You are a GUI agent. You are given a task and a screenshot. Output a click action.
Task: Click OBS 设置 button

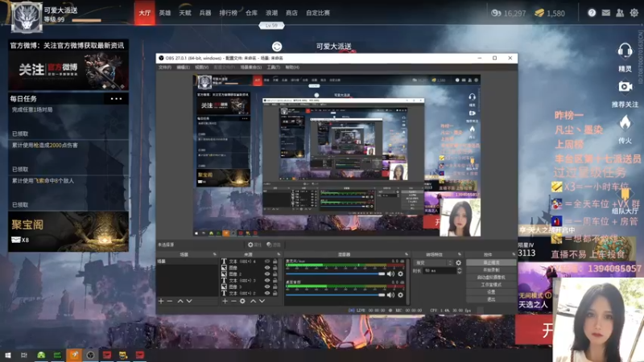point(491,292)
